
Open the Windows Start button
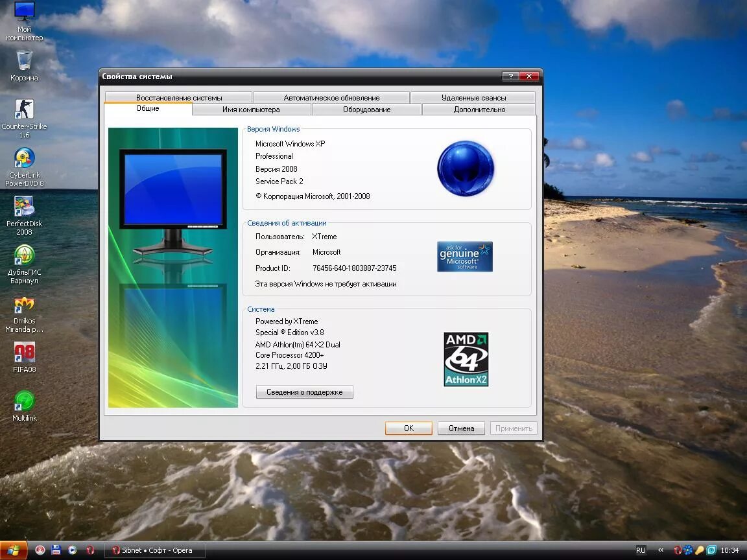[x=14, y=550]
